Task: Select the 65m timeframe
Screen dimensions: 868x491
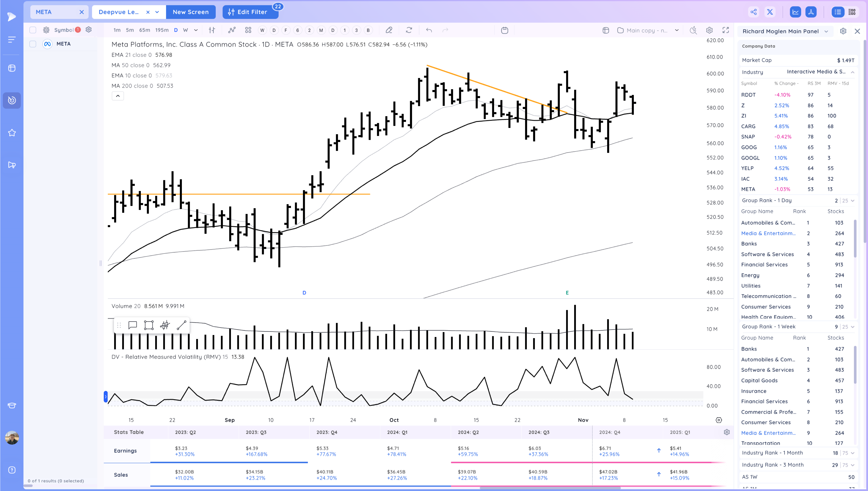Action: [144, 30]
